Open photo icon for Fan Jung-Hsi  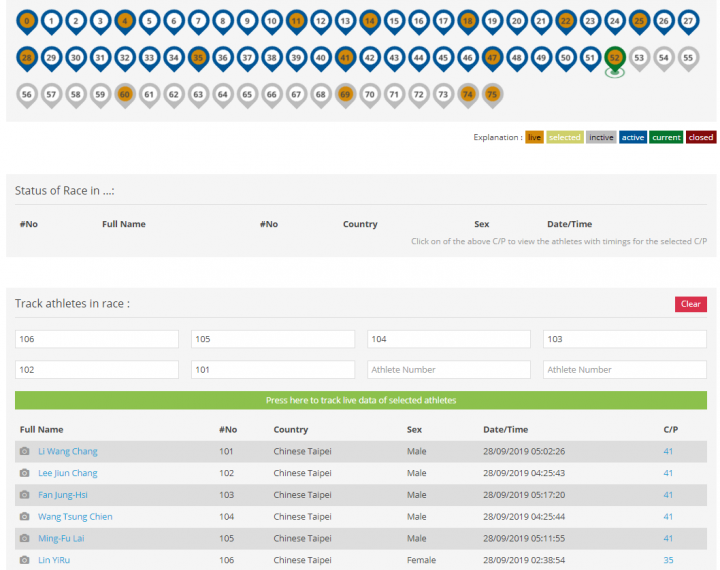pyautogui.click(x=24, y=495)
